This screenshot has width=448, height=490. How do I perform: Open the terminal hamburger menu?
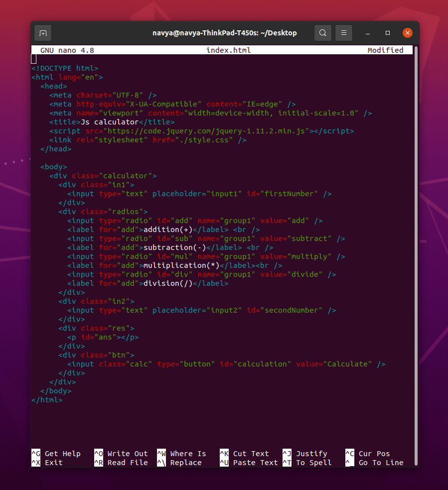(343, 33)
